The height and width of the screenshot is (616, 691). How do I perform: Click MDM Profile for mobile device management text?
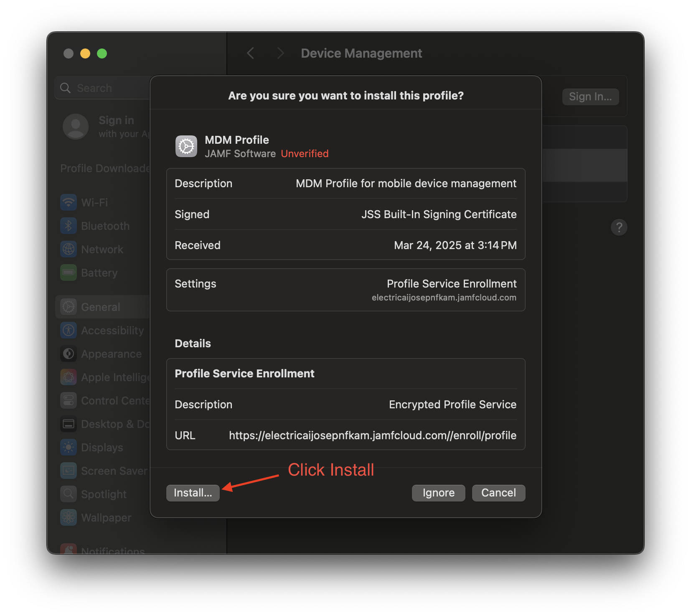406,183
